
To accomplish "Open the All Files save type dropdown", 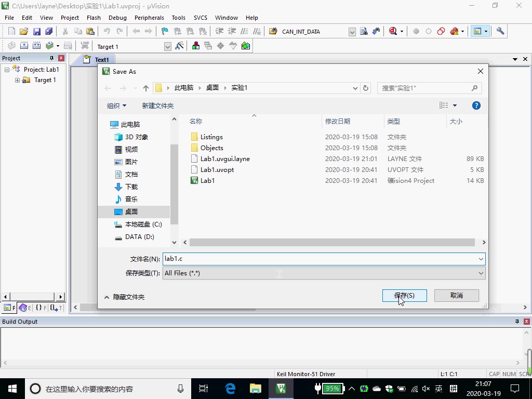I will point(481,273).
